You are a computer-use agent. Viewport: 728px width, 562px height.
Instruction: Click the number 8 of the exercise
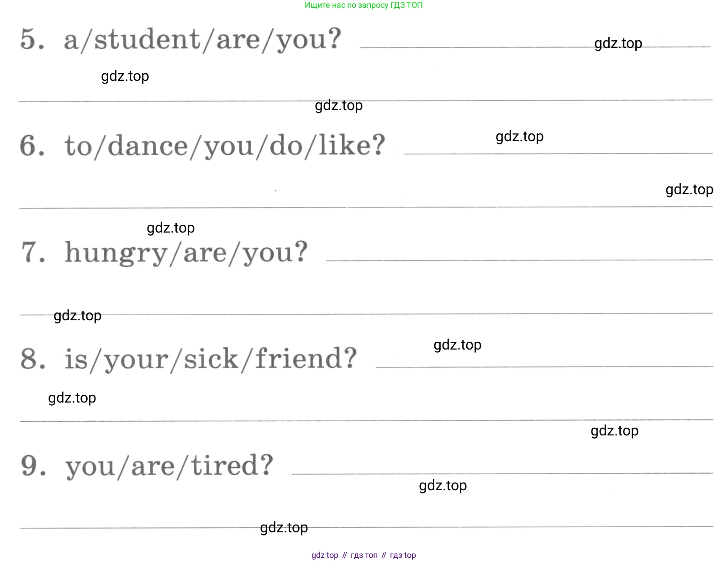[x=33, y=359]
